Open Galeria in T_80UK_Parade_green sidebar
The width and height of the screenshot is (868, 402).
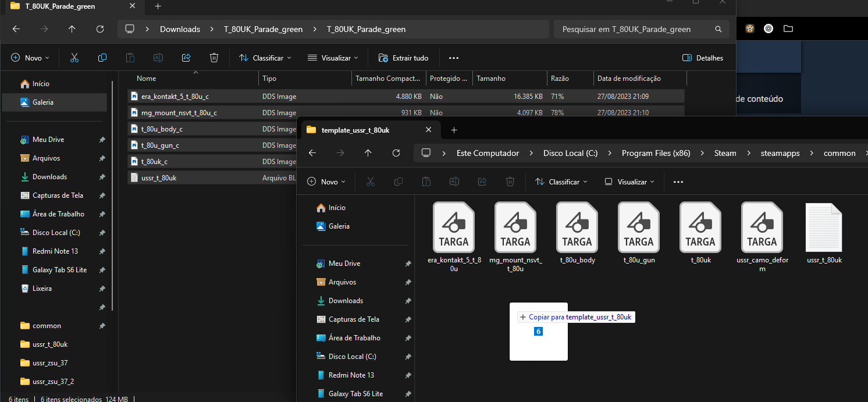click(x=55, y=102)
